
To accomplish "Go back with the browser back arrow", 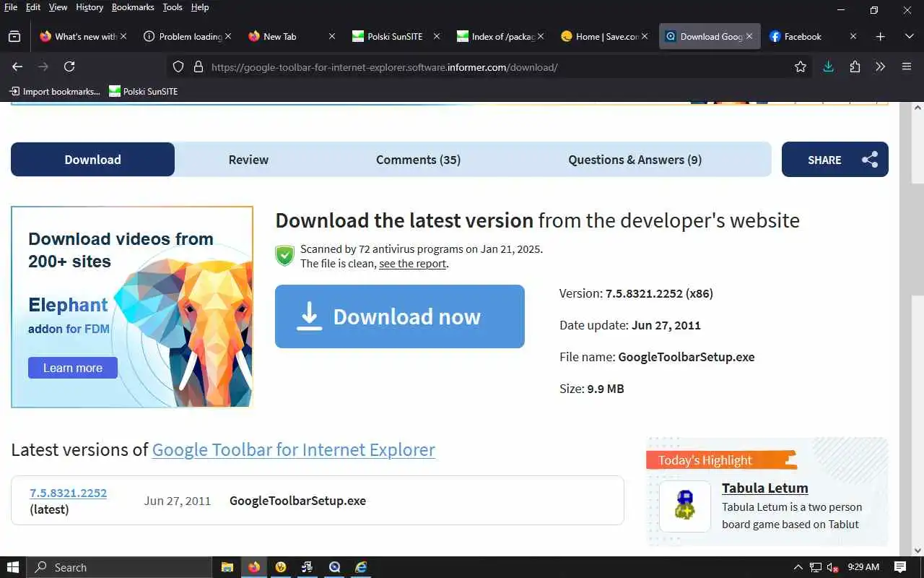I will click(x=17, y=66).
